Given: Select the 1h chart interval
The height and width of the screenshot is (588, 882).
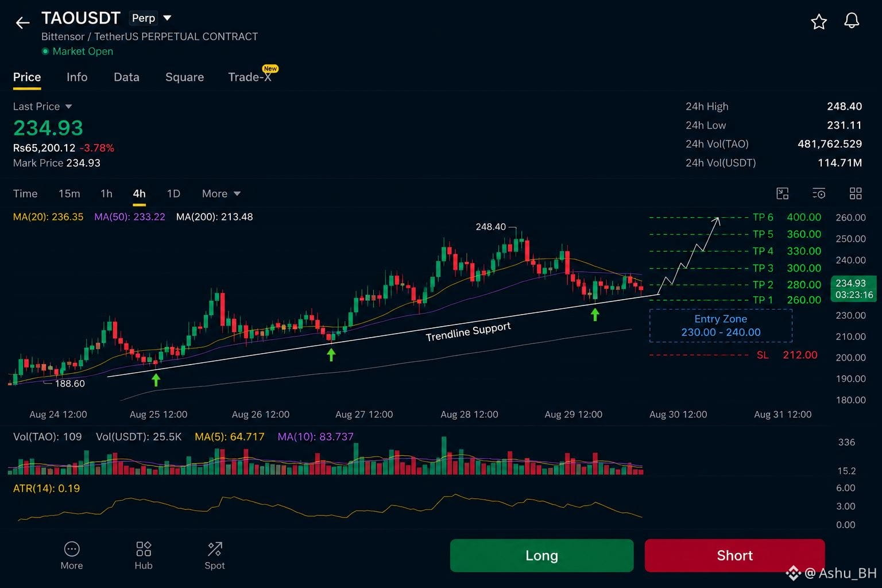Looking at the screenshot, I should tap(106, 194).
